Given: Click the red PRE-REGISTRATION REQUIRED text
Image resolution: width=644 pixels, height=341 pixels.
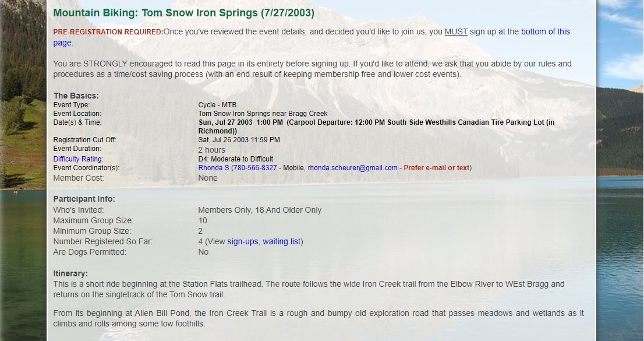Looking at the screenshot, I should (108, 32).
